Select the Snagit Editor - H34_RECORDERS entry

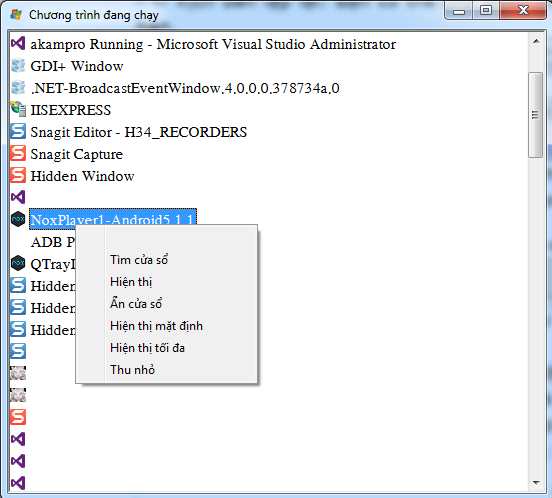(x=139, y=132)
